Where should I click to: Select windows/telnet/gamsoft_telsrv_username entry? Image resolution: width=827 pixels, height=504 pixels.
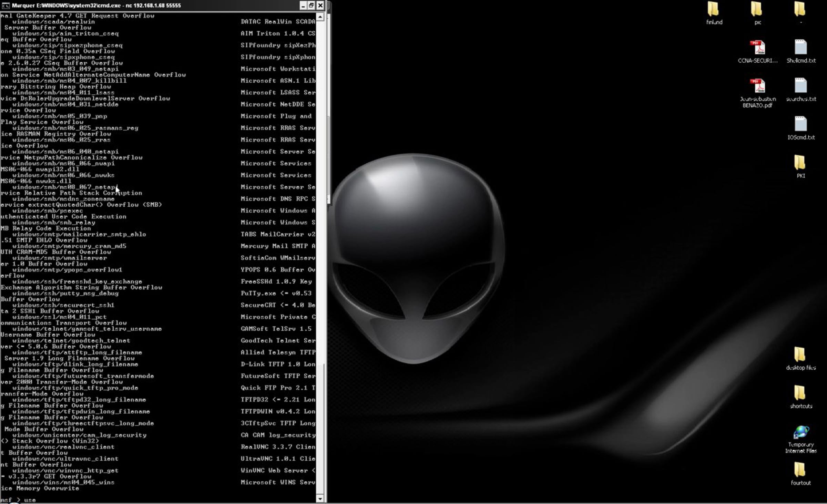pyautogui.click(x=87, y=329)
